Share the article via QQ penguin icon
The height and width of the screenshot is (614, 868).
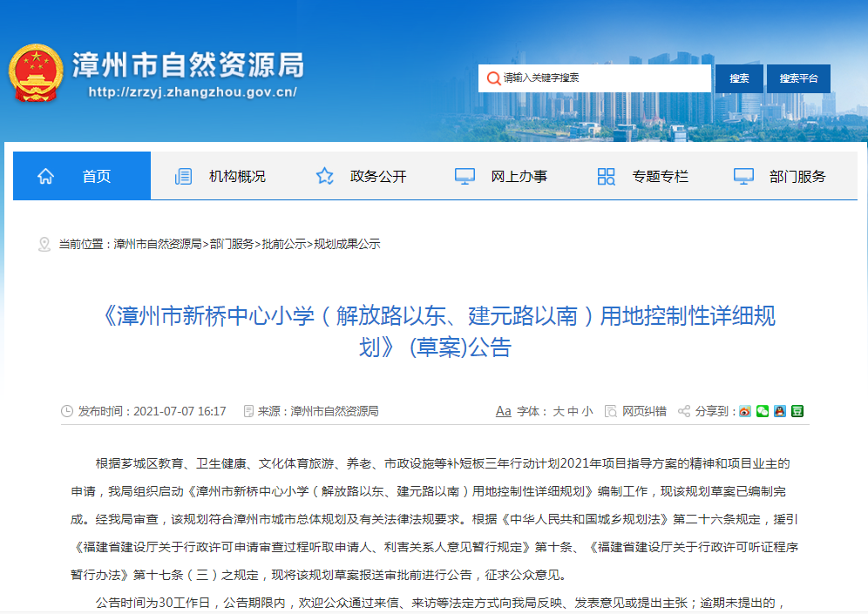(x=780, y=411)
